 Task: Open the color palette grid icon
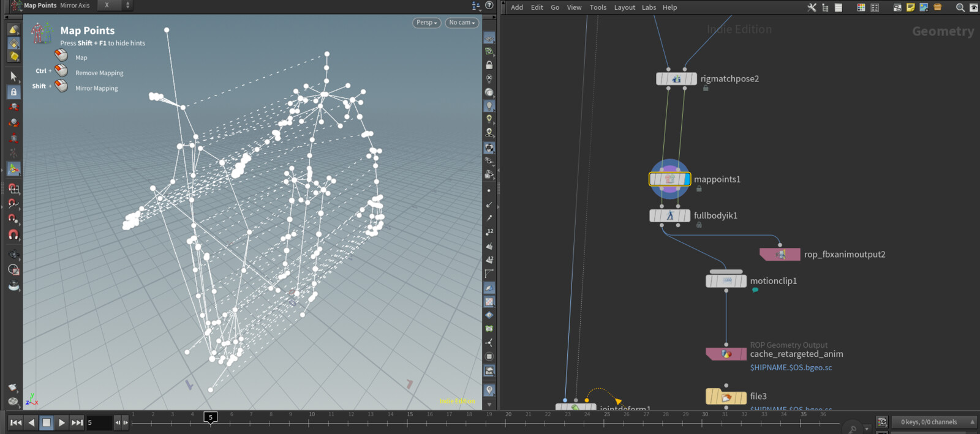(861, 7)
